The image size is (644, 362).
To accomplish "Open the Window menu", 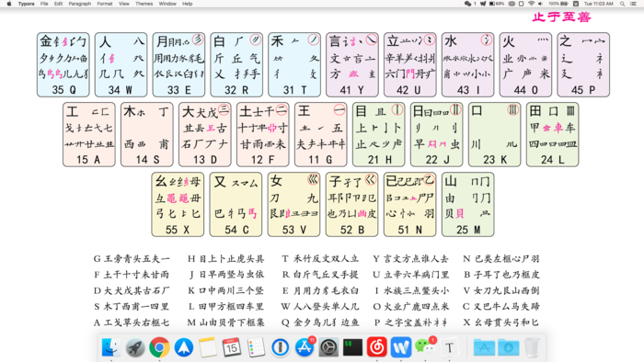I will [167, 4].
